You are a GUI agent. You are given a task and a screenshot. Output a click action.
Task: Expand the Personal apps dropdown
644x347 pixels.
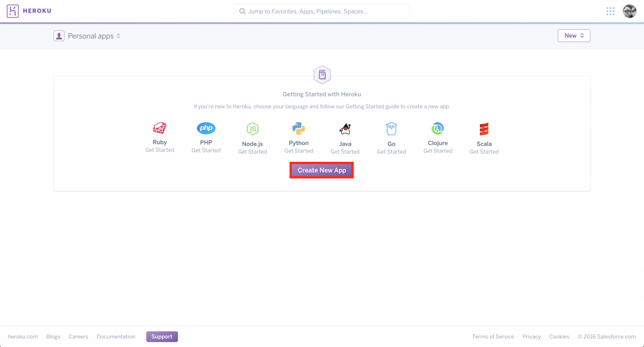pos(94,36)
